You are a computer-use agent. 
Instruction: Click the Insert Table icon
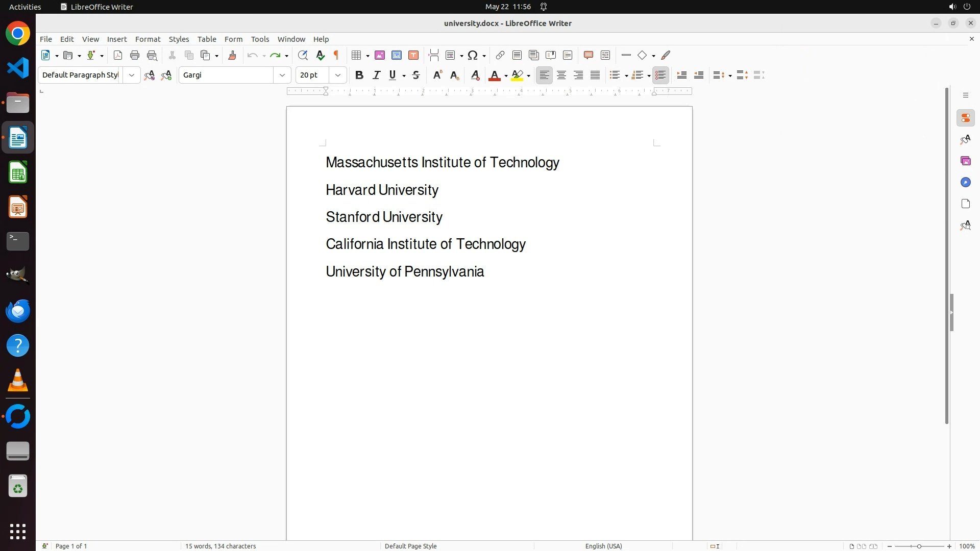(x=357, y=56)
